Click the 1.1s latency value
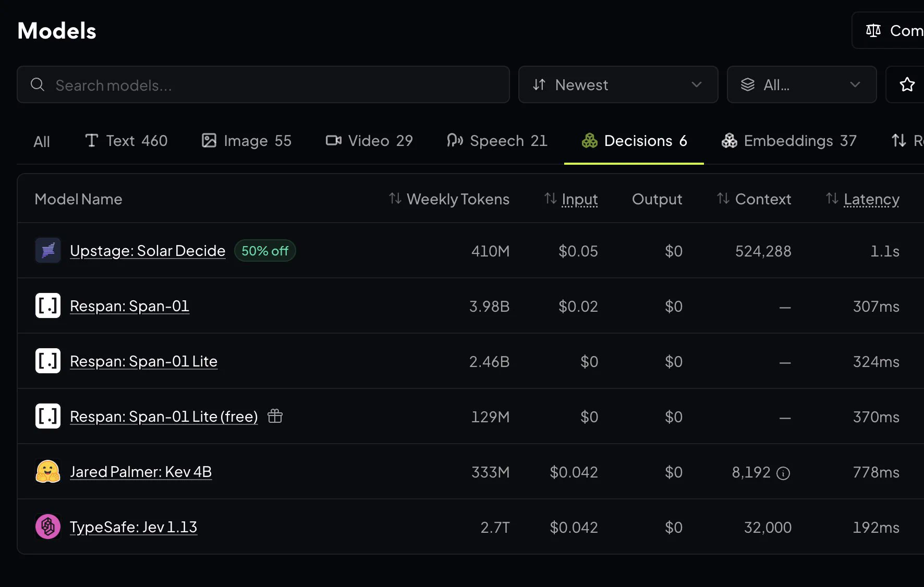Image resolution: width=924 pixels, height=587 pixels. point(885,251)
